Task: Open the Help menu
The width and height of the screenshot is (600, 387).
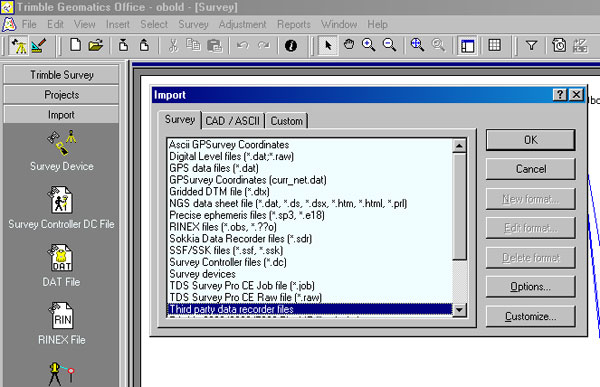Action: (x=377, y=24)
